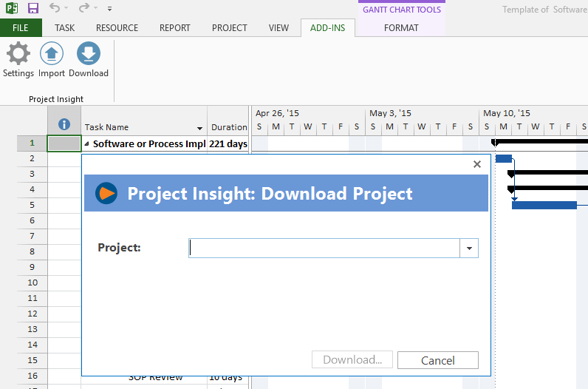Click into the Project input field

pyautogui.click(x=324, y=248)
